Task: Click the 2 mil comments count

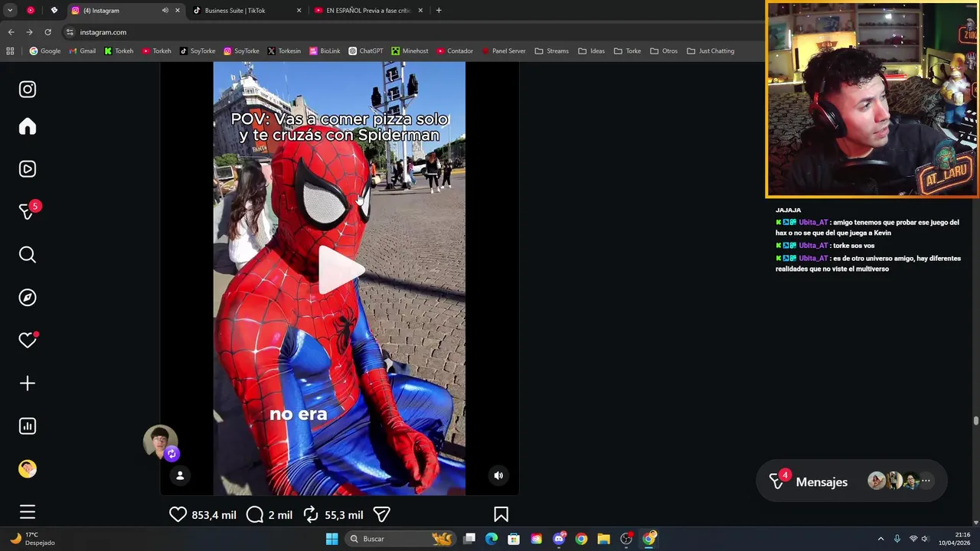Action: coord(280,515)
